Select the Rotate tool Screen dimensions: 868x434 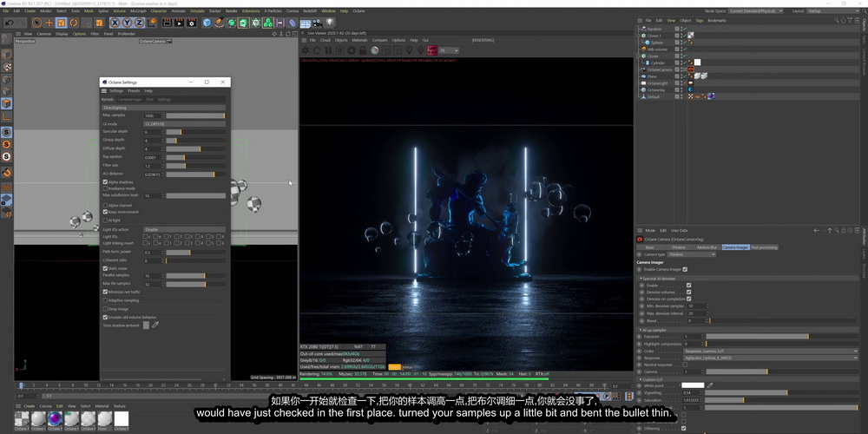[73, 23]
